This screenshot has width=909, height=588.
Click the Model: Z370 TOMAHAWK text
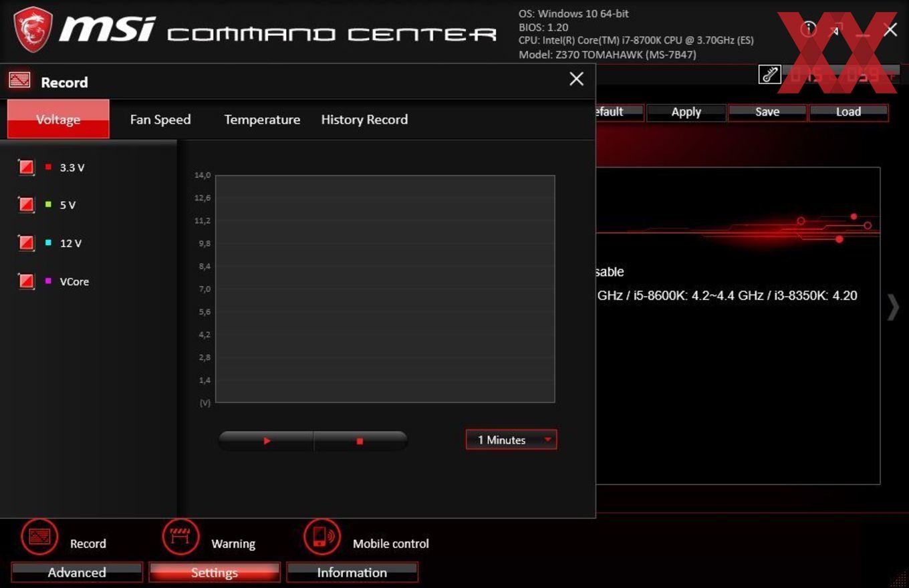(x=608, y=55)
